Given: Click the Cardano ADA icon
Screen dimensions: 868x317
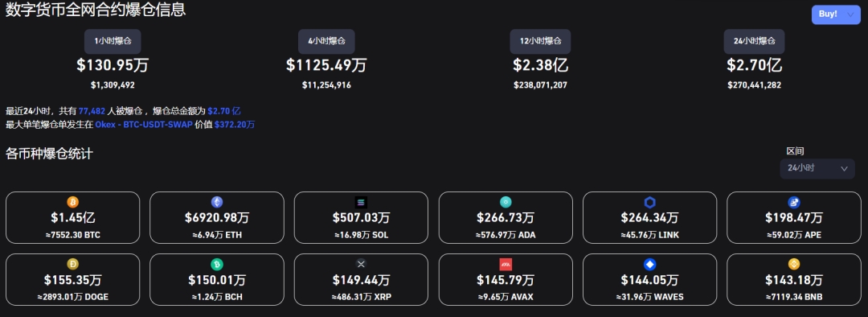Looking at the screenshot, I should click(506, 202).
